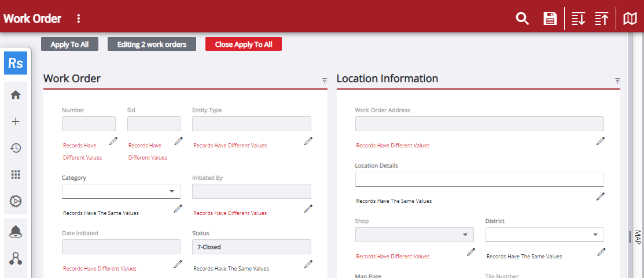Toggle the edit pencil beside Category field

click(178, 209)
